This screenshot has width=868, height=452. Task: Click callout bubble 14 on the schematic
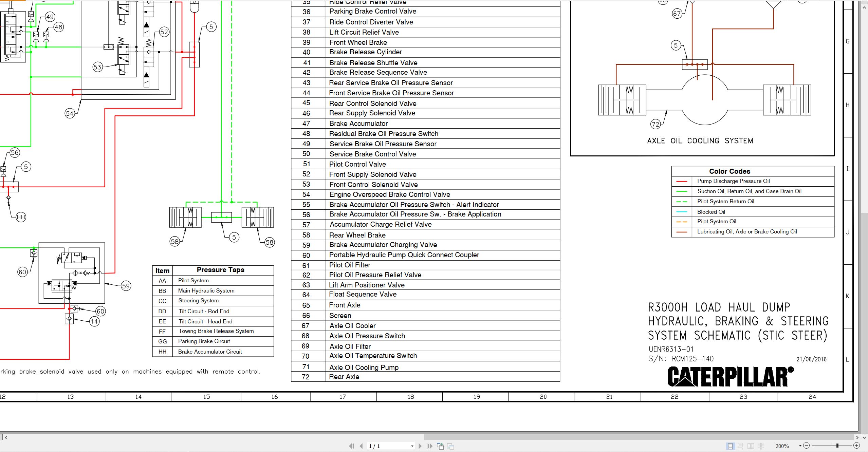click(94, 321)
